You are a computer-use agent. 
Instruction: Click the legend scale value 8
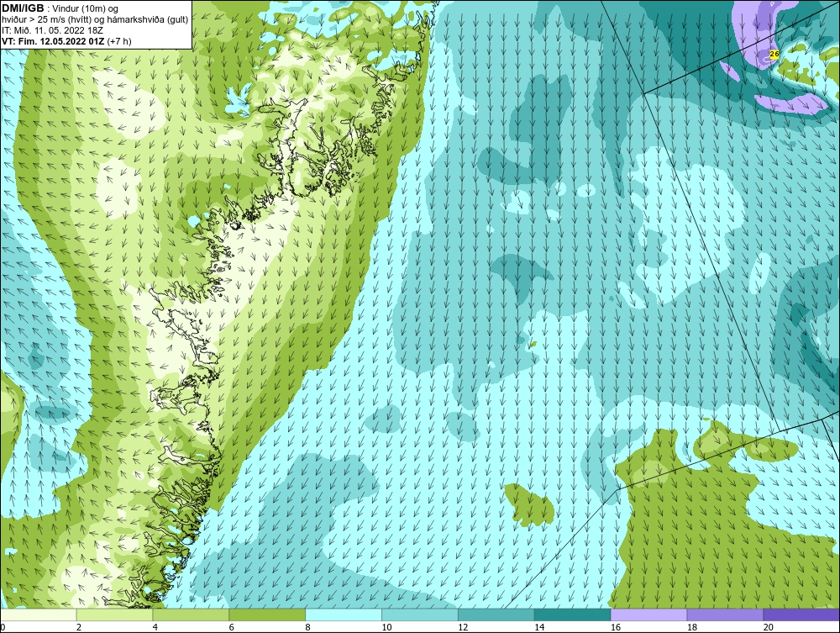coord(307,627)
